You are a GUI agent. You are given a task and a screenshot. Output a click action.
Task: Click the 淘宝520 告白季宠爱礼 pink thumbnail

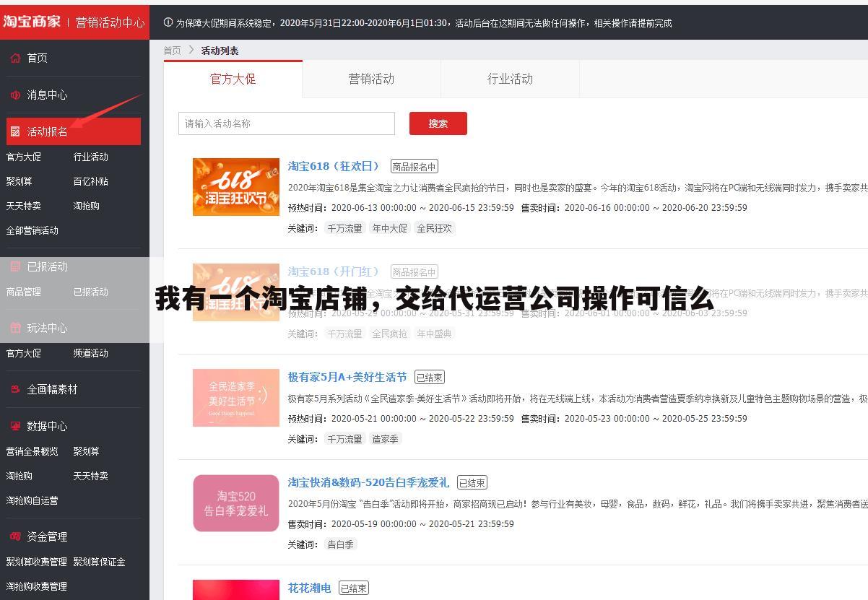(x=236, y=503)
